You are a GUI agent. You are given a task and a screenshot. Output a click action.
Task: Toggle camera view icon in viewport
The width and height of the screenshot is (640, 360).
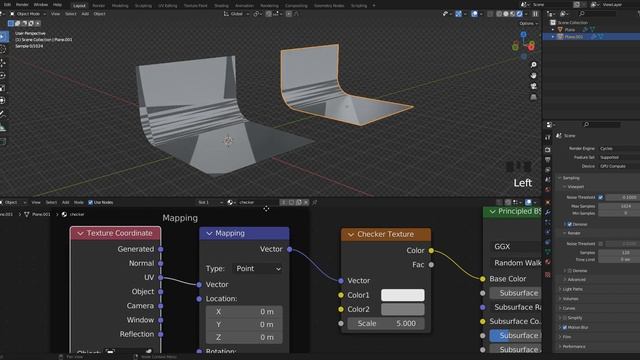coord(533,86)
